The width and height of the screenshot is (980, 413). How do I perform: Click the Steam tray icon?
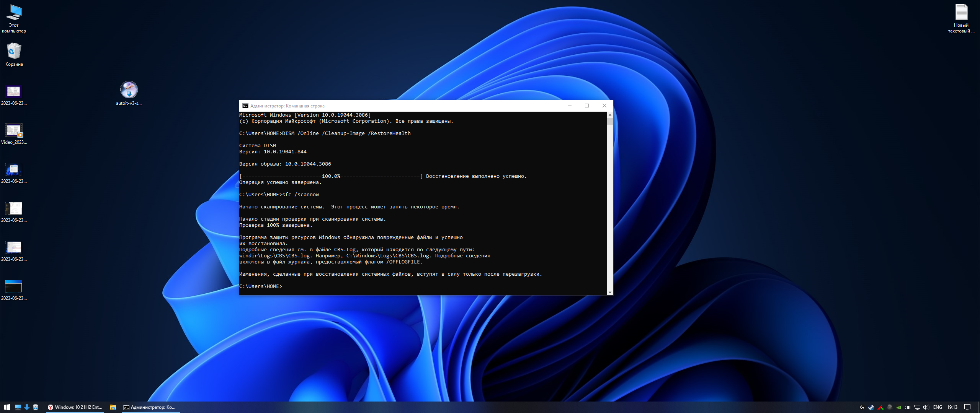point(871,407)
